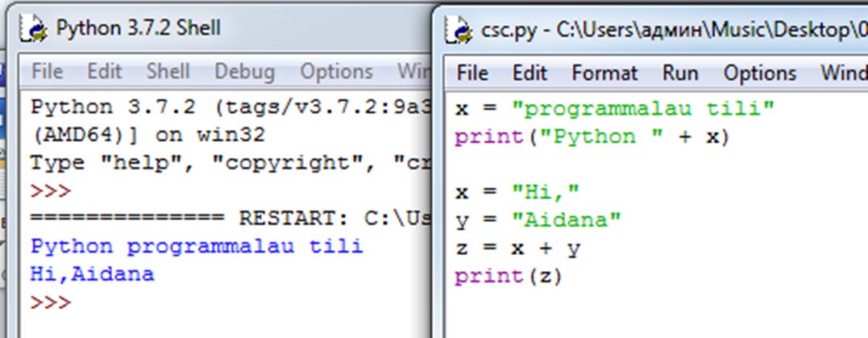Click the y = "Aidana" code line

tap(538, 220)
